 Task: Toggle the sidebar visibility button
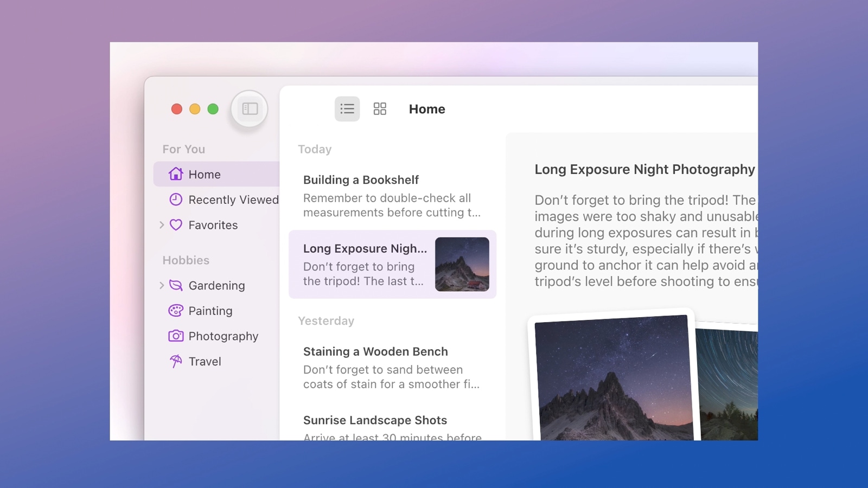pos(250,109)
